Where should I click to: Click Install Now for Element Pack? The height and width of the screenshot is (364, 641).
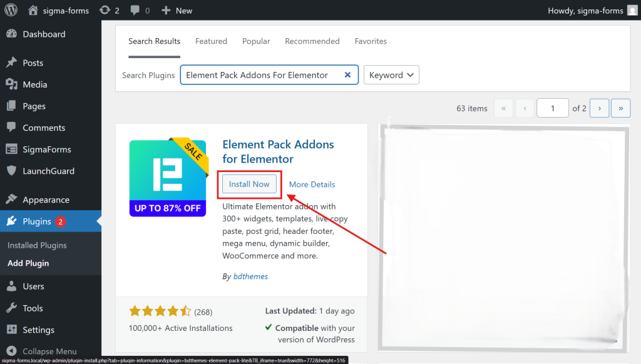point(249,185)
